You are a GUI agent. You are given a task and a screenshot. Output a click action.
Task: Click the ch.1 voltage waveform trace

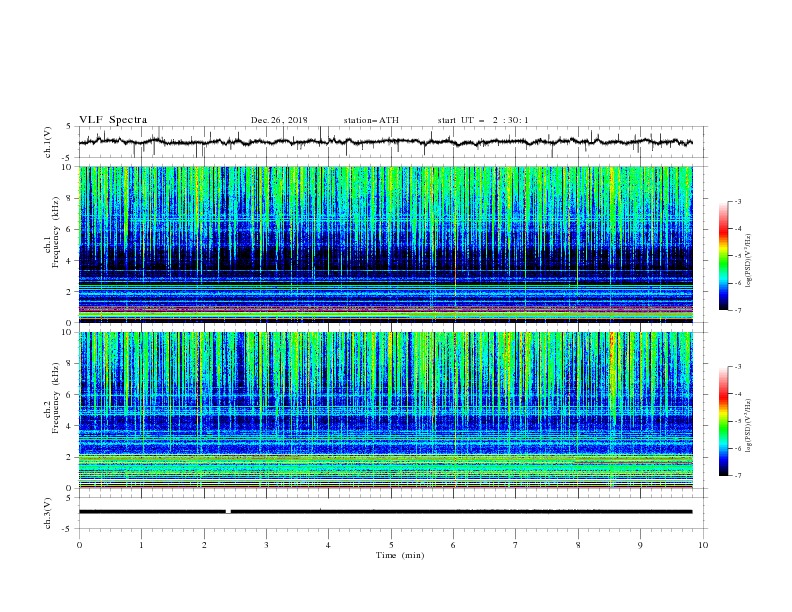[385, 142]
